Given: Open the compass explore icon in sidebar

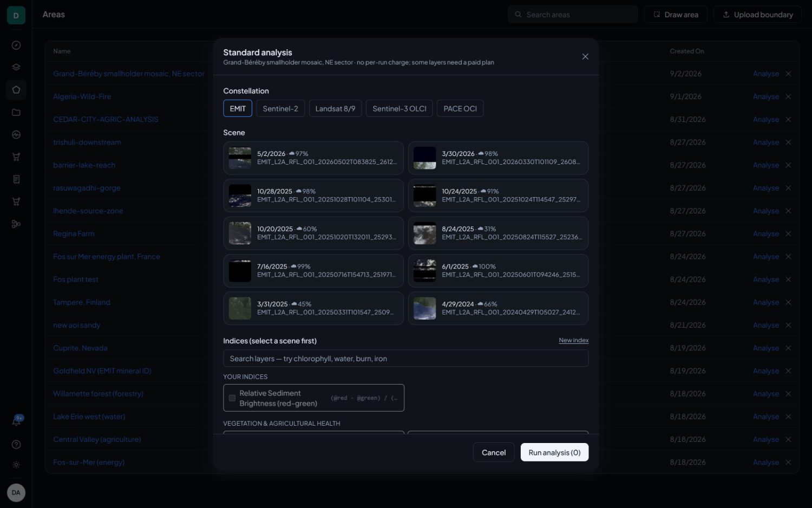Looking at the screenshot, I should (16, 45).
